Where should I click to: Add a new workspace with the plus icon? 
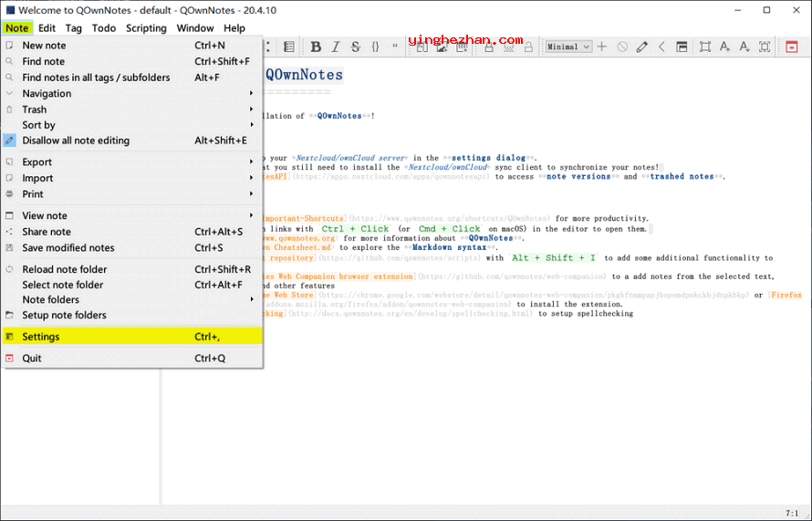[x=602, y=47]
